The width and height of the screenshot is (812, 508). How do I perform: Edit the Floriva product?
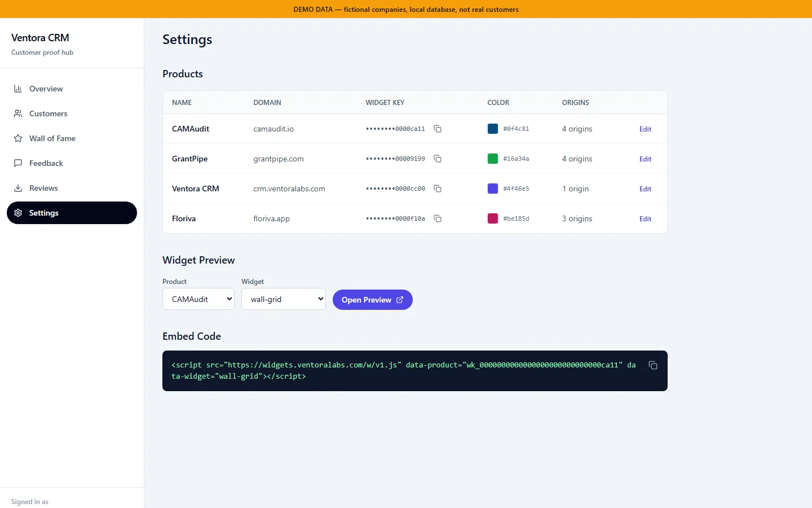pyautogui.click(x=645, y=219)
